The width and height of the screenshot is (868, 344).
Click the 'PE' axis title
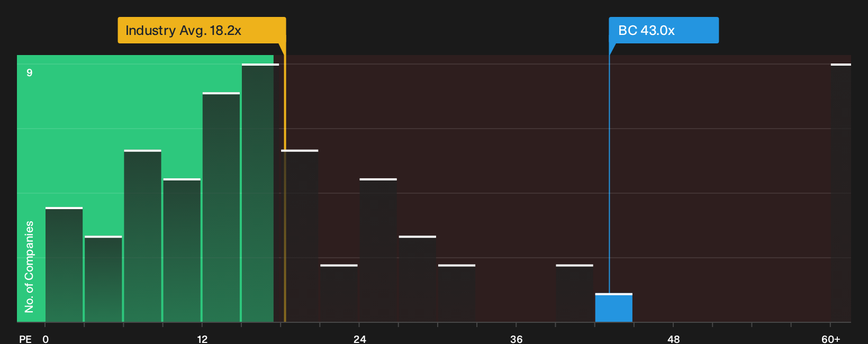point(25,339)
